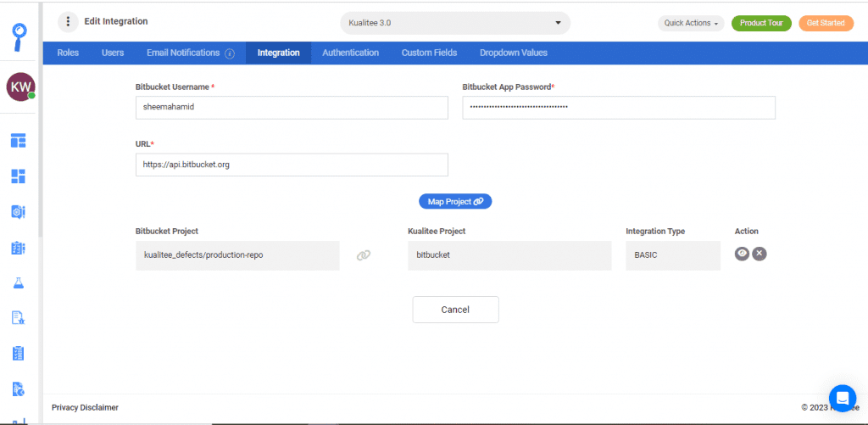868x425 pixels.
Task: Click the Product Tour button
Action: tap(761, 23)
